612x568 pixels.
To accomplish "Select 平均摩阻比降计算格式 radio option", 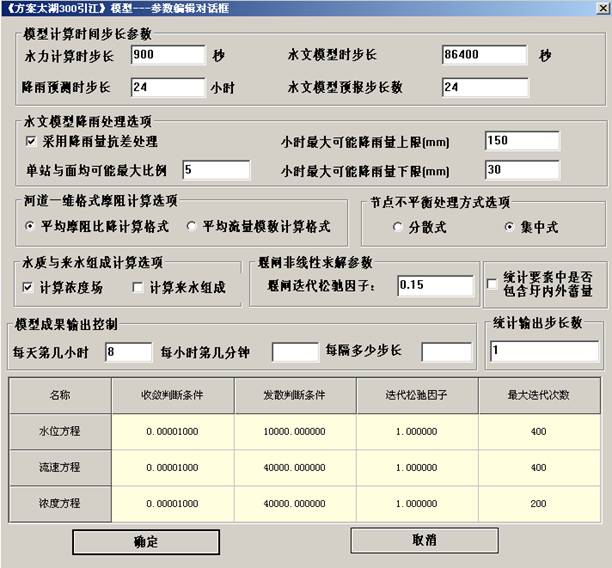I will pos(31,227).
